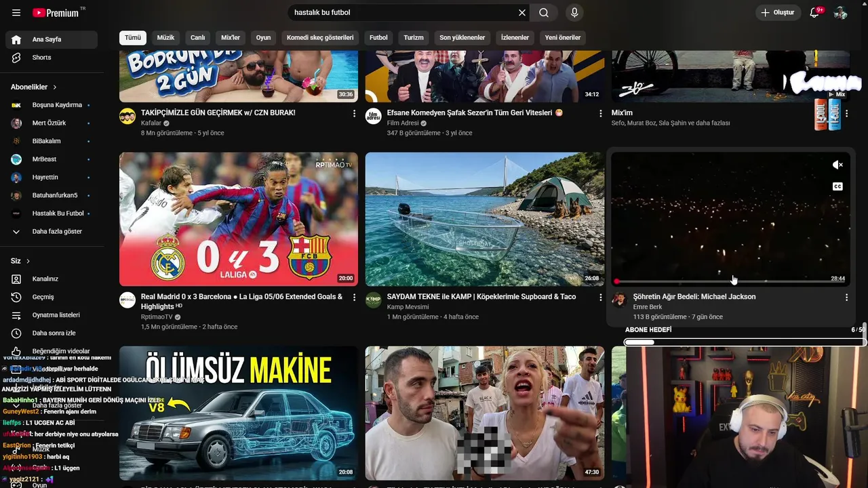The image size is (868, 488).
Task: Select the Tümü filter chip
Action: point(133,37)
